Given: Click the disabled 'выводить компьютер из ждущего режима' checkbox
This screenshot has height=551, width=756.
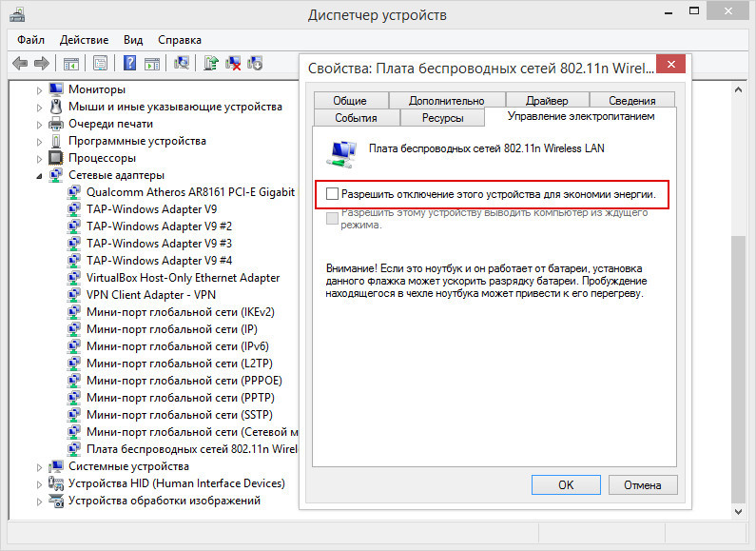Looking at the screenshot, I should click(332, 218).
